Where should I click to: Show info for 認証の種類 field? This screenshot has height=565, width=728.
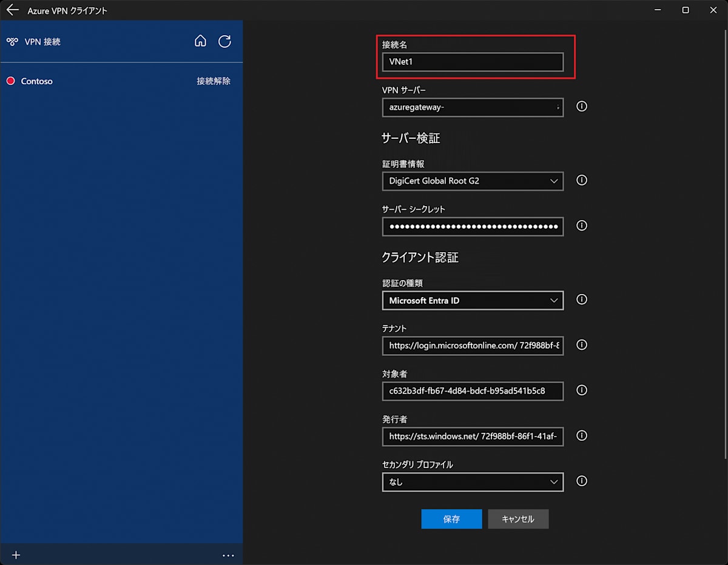[582, 299]
